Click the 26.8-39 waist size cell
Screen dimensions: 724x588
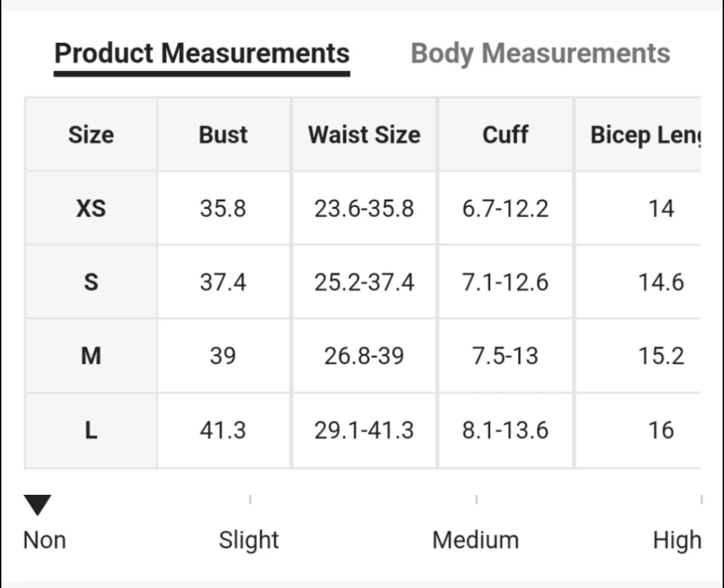[364, 355]
